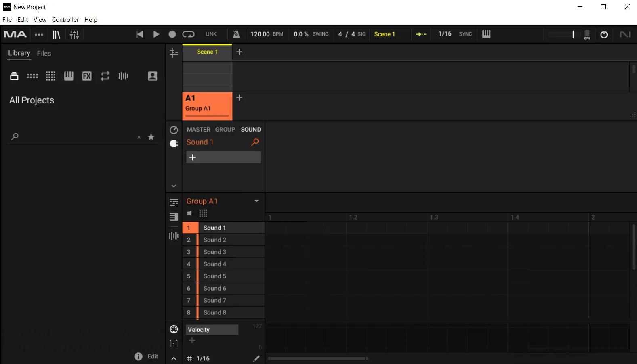The image size is (637, 364).
Task: Toggle the audio engine power button
Action: (604, 35)
